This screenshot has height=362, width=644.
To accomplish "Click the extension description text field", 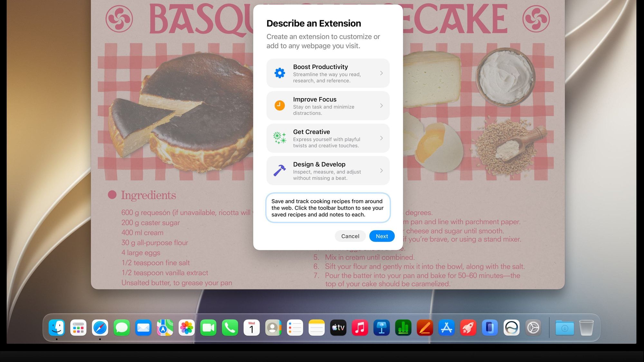I will (328, 208).
